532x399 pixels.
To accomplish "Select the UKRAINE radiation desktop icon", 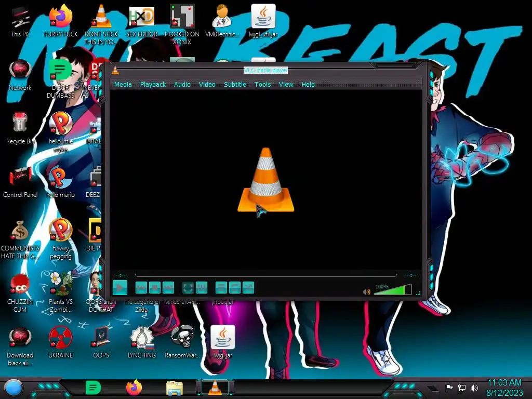I will coord(60,343).
